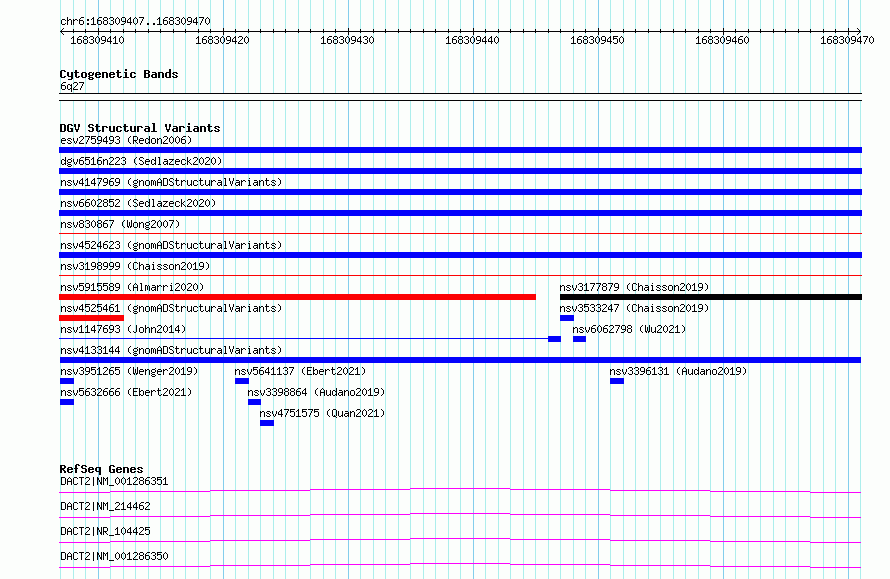890x579 pixels.
Task: Click the Cytogenetic Bands track title
Action: [119, 74]
